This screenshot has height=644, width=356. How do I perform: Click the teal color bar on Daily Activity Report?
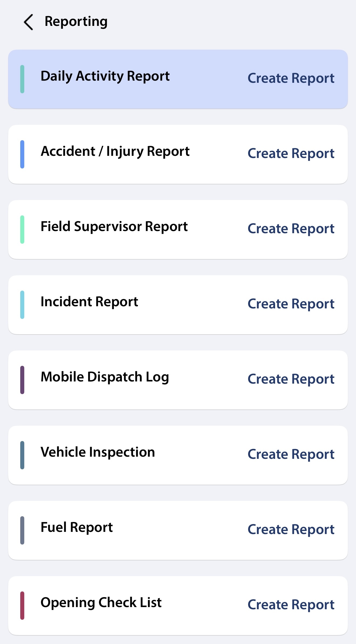[x=22, y=79]
